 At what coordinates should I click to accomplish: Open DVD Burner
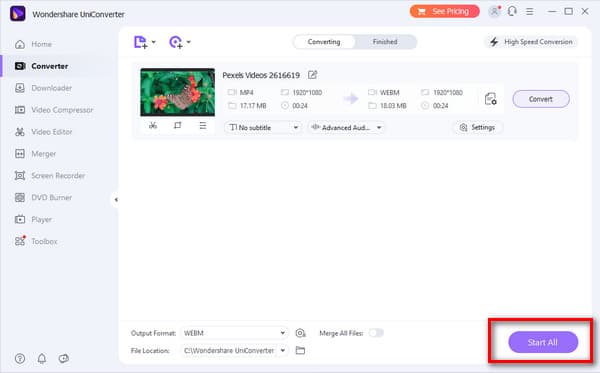(x=43, y=197)
